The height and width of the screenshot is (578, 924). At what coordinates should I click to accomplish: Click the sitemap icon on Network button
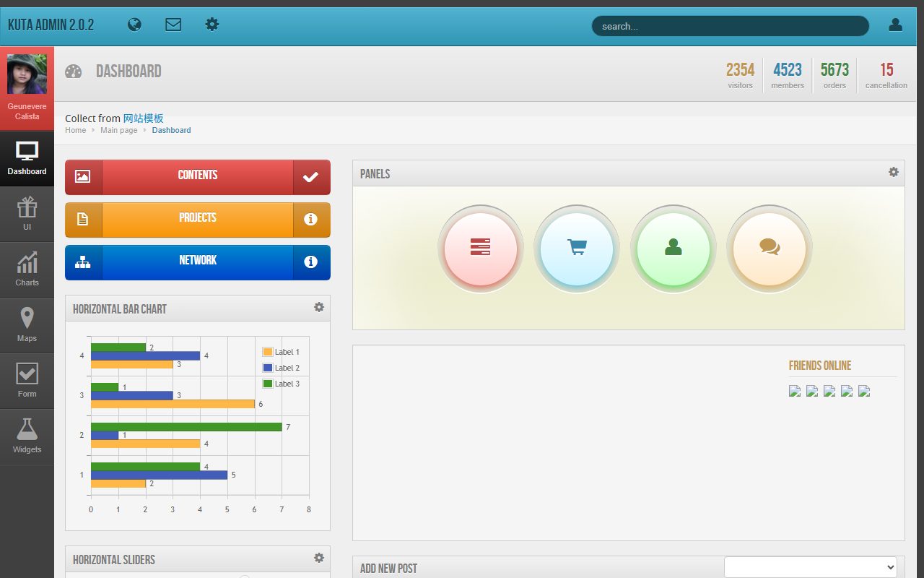(x=83, y=262)
